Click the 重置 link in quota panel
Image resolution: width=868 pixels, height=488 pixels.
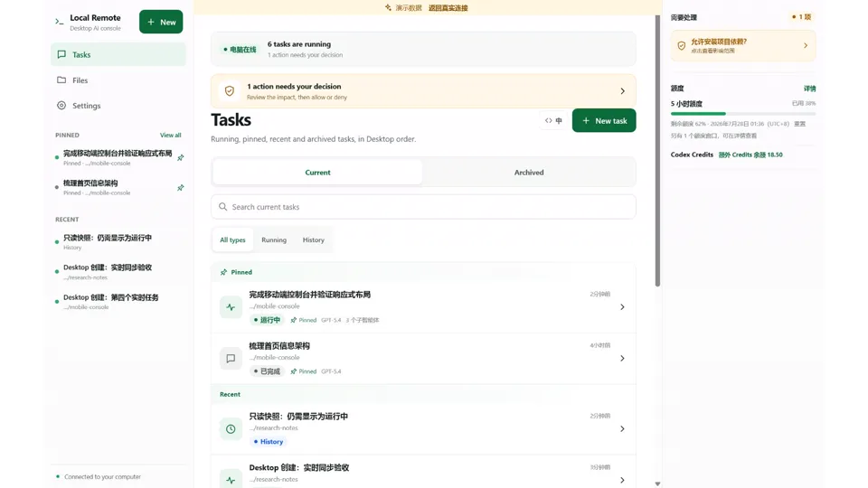(800, 124)
